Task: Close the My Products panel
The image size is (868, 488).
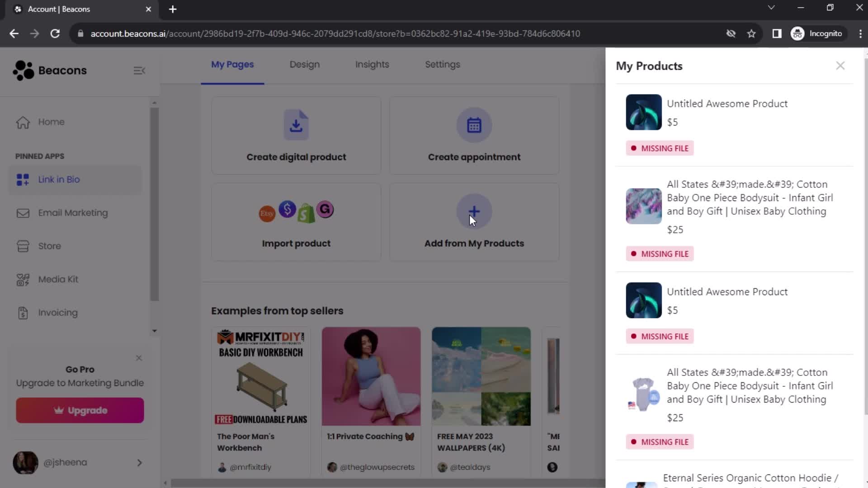Action: coord(840,66)
